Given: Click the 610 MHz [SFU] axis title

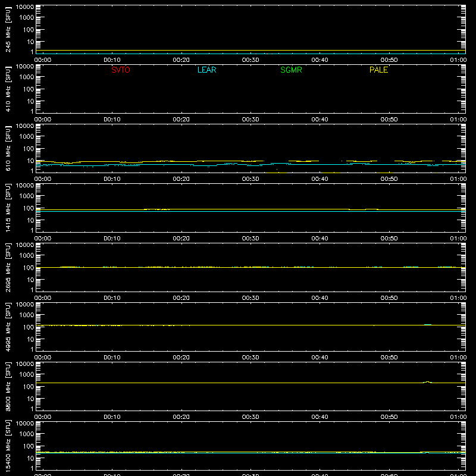Looking at the screenshot, I should (8, 148).
